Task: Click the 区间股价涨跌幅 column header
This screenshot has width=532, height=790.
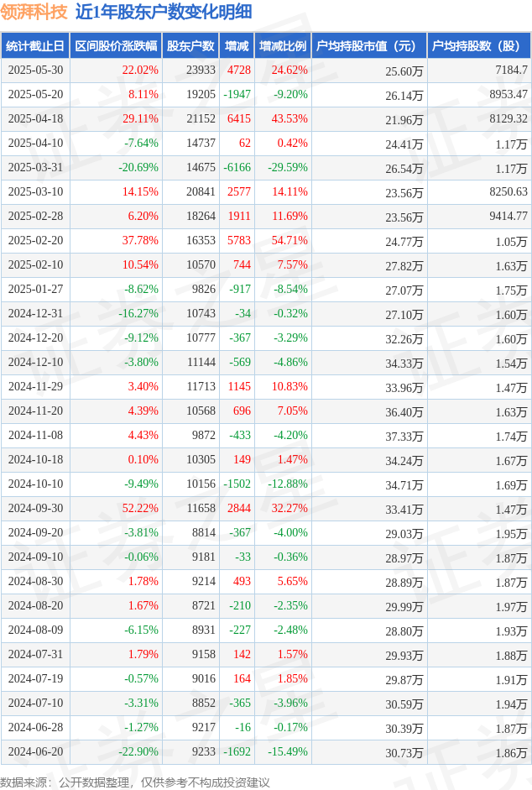Action: [x=116, y=46]
